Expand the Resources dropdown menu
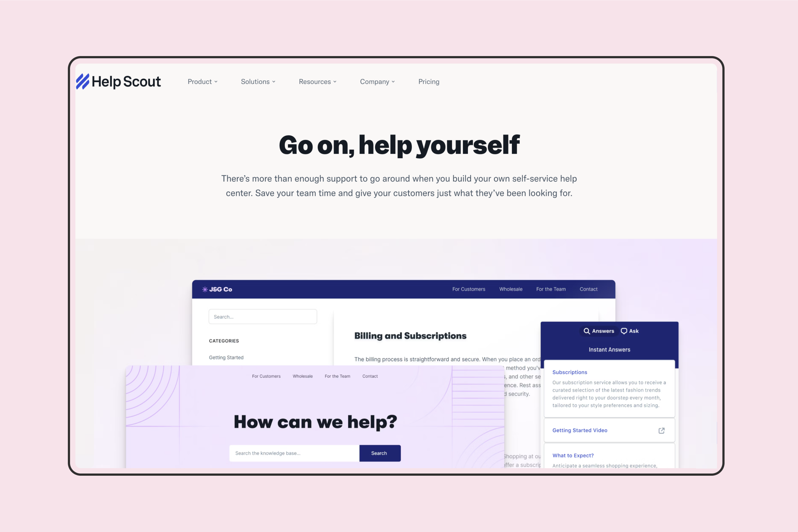Viewport: 798px width, 532px height. (317, 81)
